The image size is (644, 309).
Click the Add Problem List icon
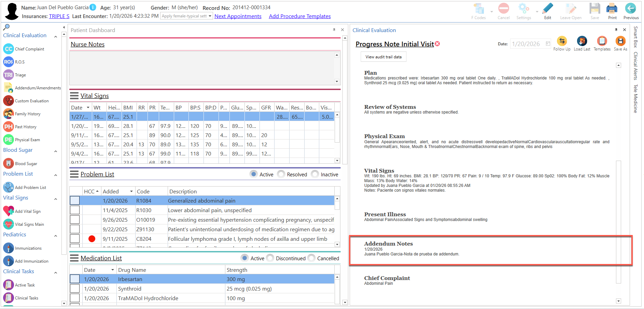pyautogui.click(x=9, y=187)
